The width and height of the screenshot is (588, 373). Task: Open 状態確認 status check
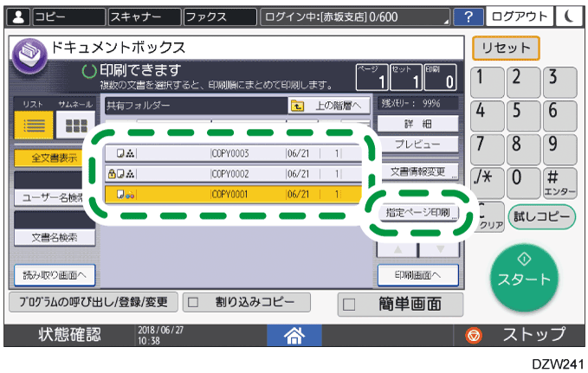click(70, 335)
